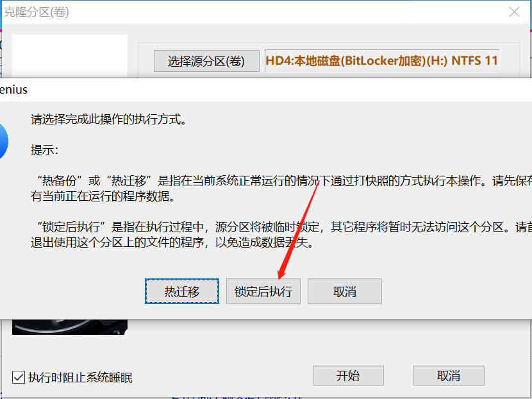This screenshot has width=532, height=399.
Task: Click 取消 beside the 开始 button
Action: 449,375
